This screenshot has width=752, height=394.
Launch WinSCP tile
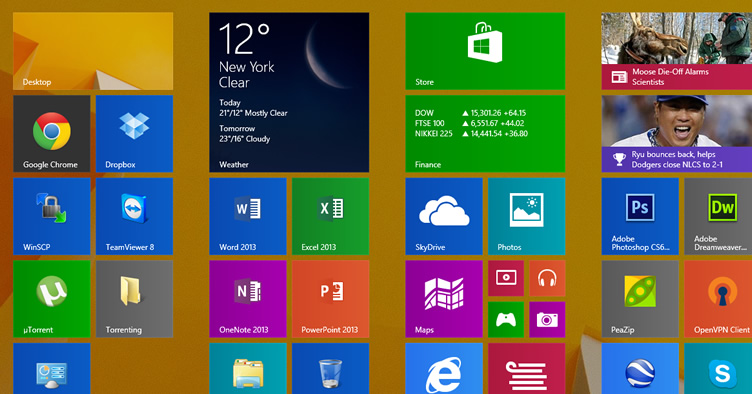(52, 216)
